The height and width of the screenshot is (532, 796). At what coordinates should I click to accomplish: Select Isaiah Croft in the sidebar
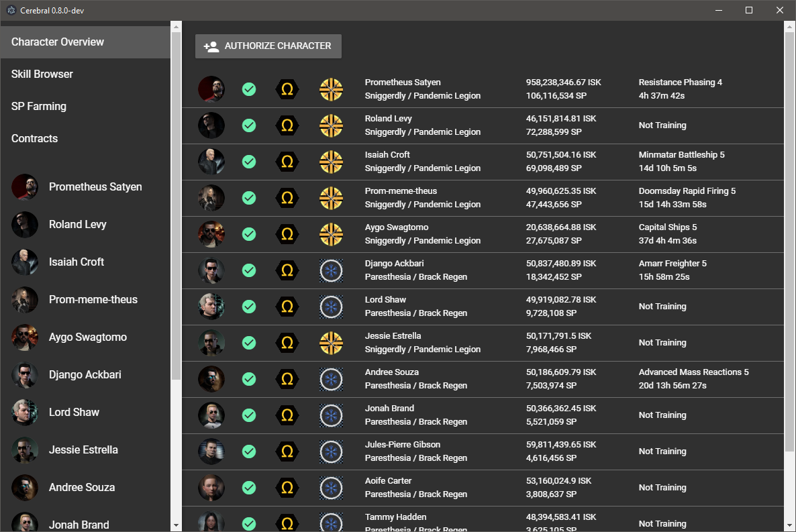pos(85,262)
